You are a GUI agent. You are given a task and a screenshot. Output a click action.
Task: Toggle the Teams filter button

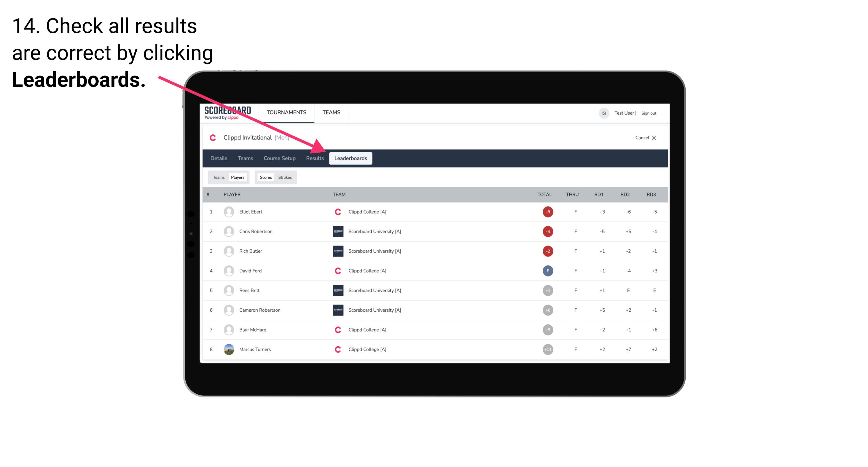(x=218, y=177)
